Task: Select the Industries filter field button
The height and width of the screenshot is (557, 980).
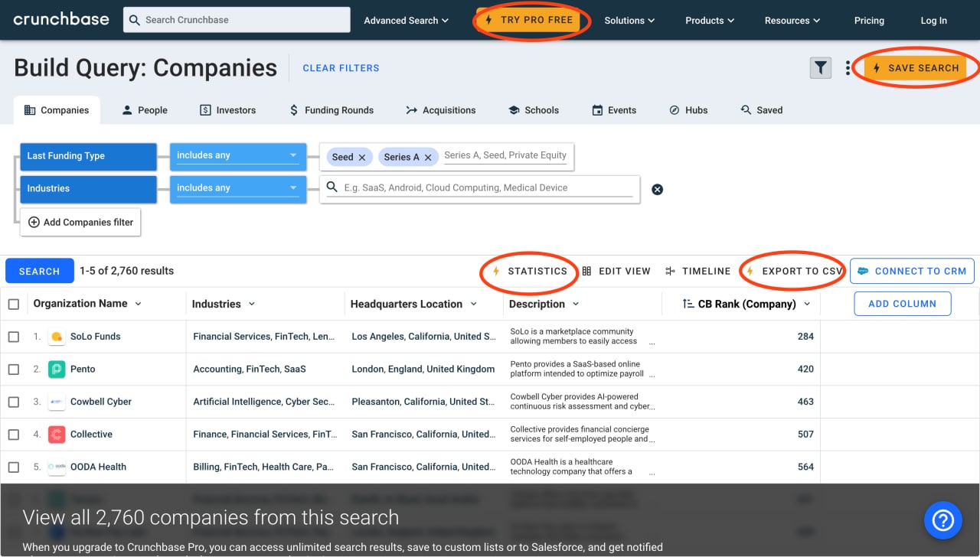Action: pyautogui.click(x=88, y=188)
